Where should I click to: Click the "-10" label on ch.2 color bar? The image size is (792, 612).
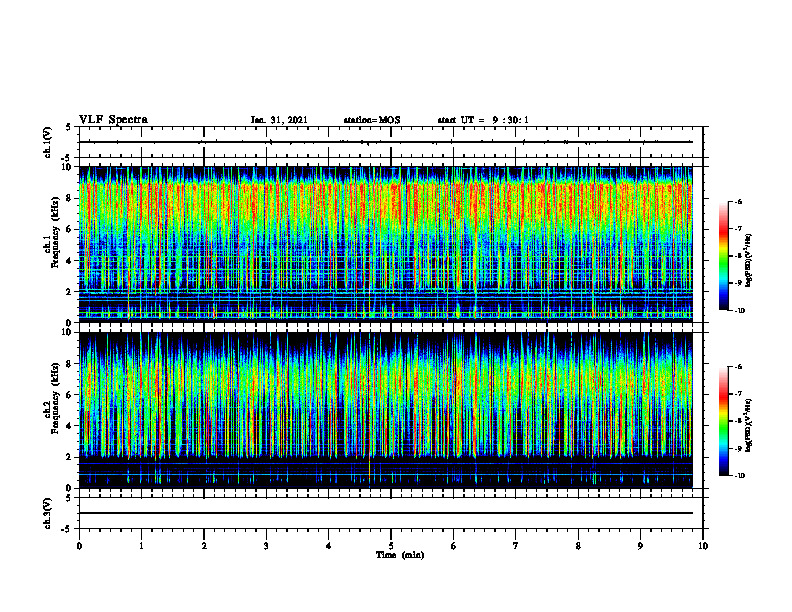pyautogui.click(x=739, y=476)
